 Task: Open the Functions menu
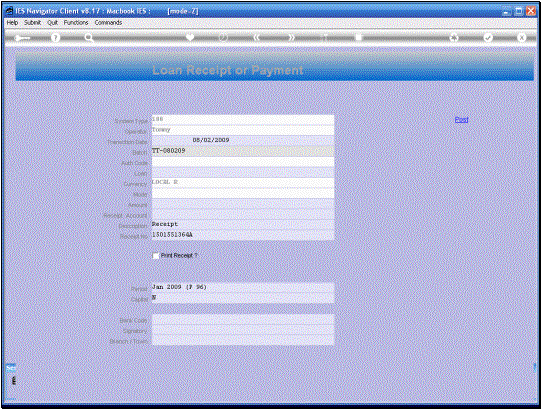click(76, 22)
